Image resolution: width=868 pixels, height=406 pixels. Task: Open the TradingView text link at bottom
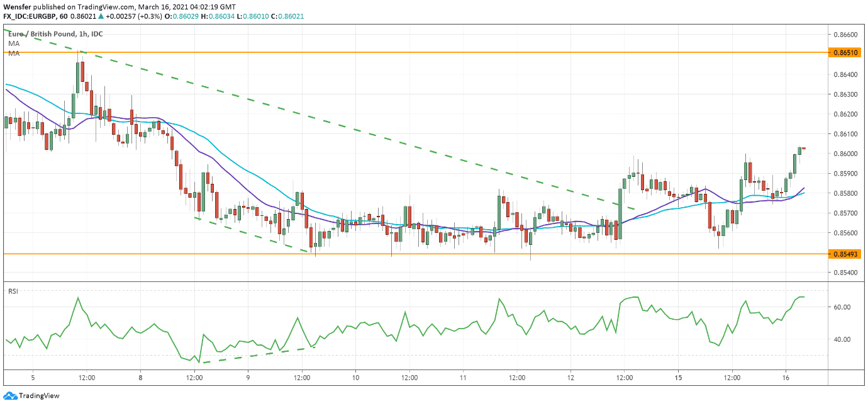coord(39,396)
